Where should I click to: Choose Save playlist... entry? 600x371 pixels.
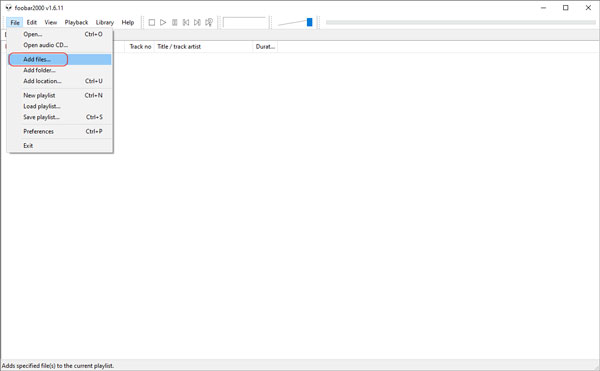tap(60, 117)
